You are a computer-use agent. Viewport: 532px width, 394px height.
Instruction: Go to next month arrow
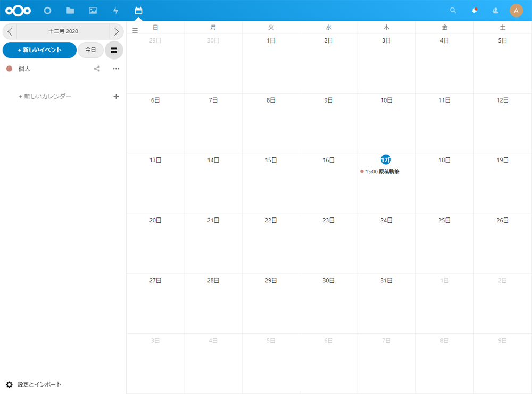coord(117,31)
